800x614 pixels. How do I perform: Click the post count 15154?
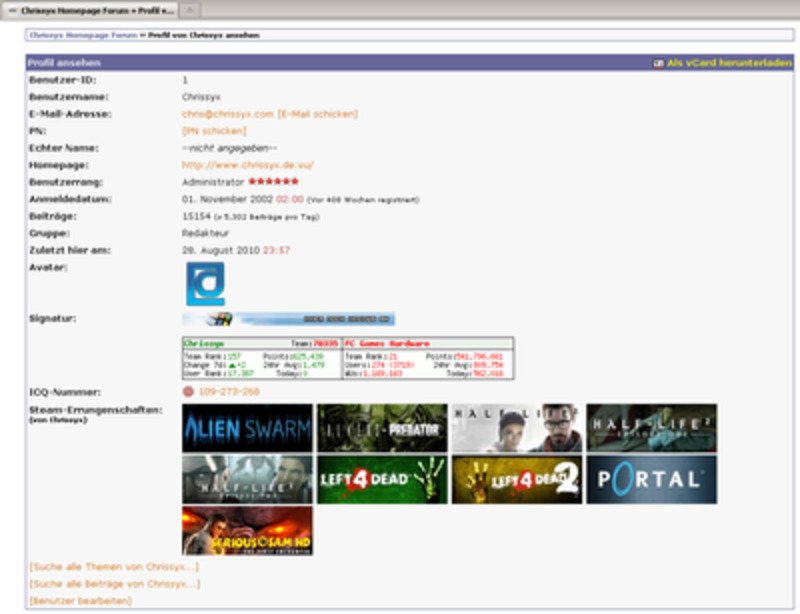pos(196,216)
